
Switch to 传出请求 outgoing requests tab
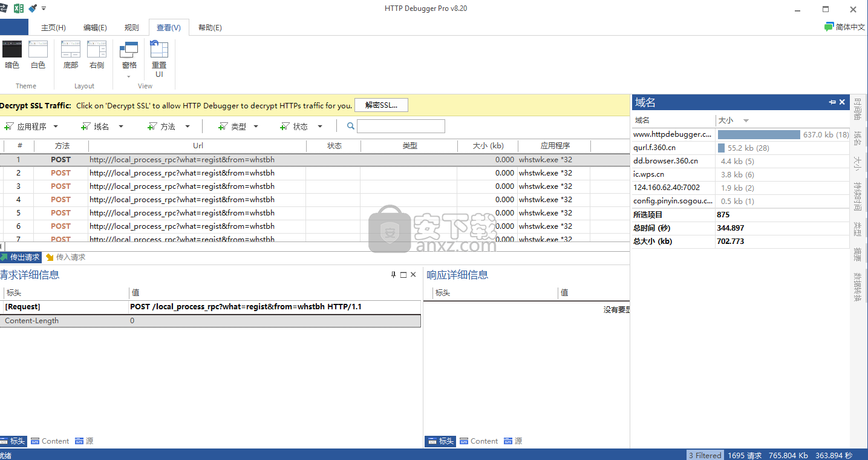click(x=21, y=257)
